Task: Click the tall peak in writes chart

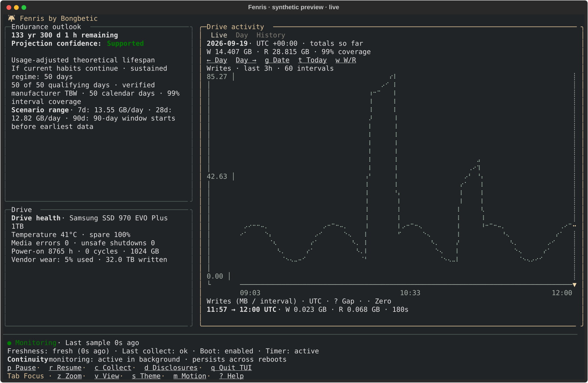Action: (x=393, y=77)
